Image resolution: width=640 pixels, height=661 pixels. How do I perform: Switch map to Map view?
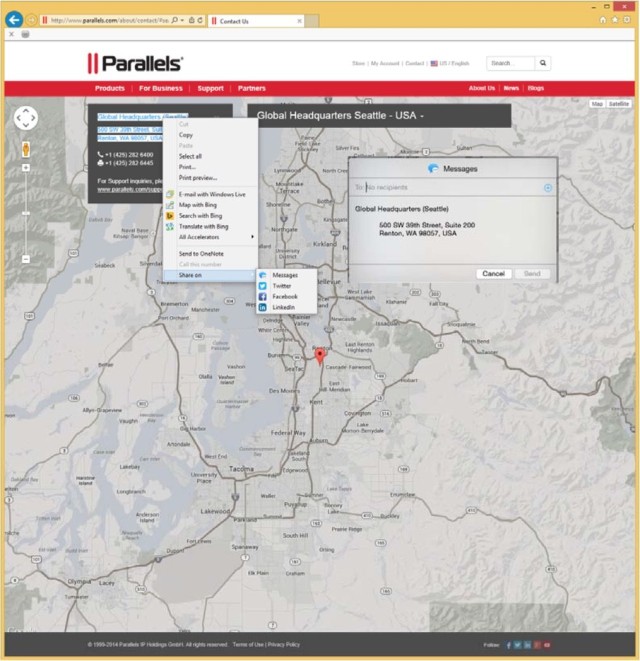[x=597, y=103]
